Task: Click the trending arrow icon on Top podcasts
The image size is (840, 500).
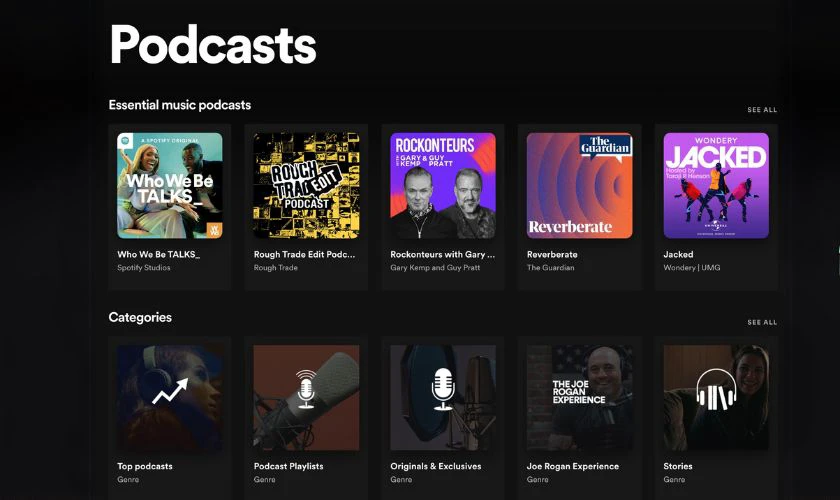Action: coord(170,391)
